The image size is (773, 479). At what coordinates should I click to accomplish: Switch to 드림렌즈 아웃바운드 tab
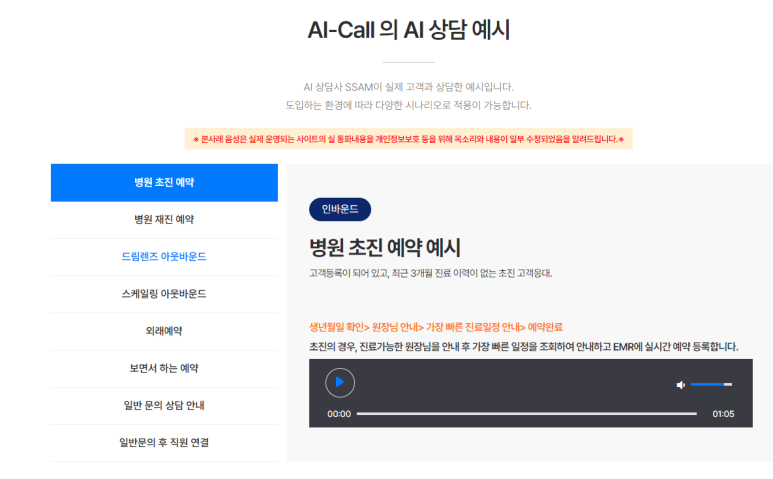[164, 257]
